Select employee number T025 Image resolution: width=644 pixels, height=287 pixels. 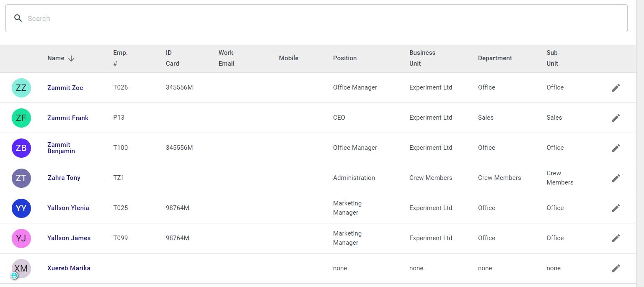point(121,208)
